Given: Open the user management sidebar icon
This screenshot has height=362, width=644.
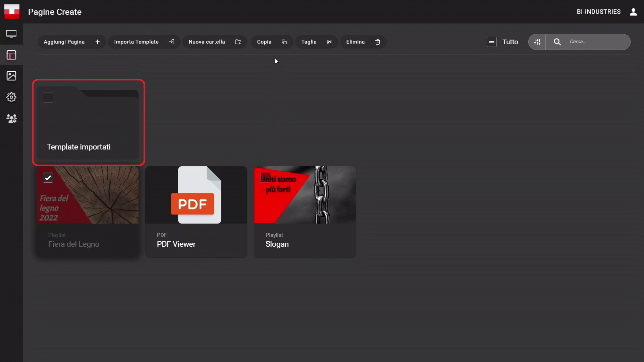Looking at the screenshot, I should (11, 118).
